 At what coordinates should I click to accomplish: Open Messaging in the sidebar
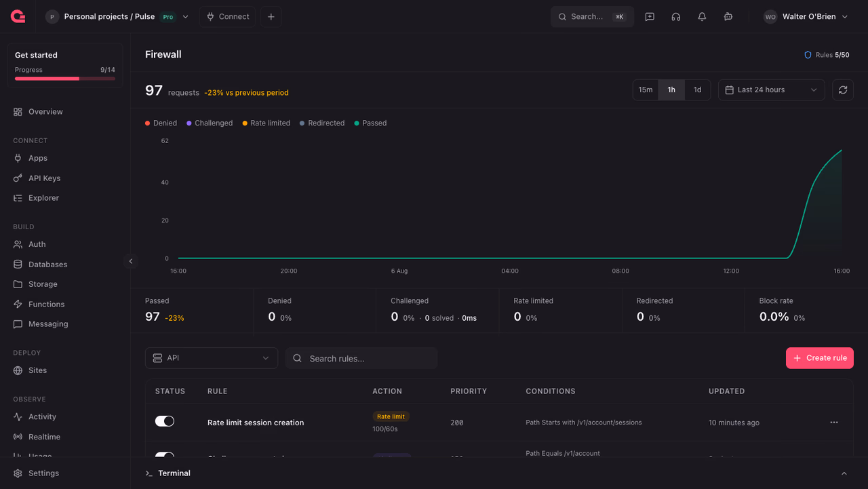click(65, 324)
